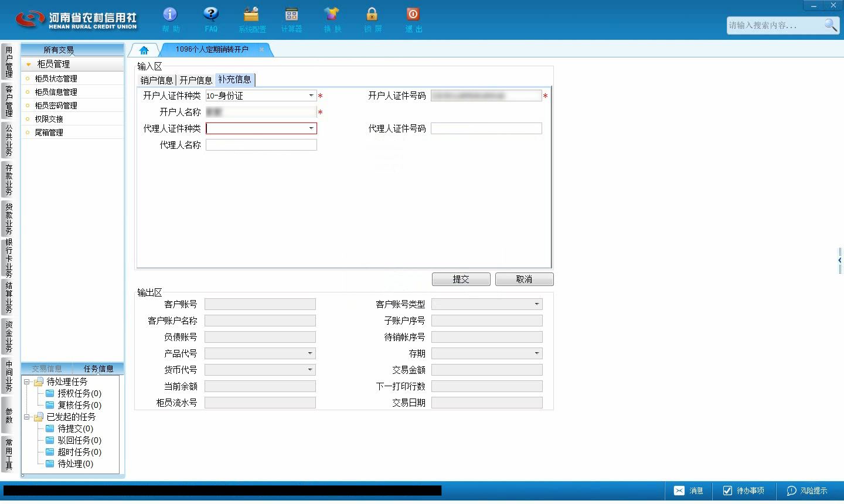
Task: Focus the 开户人证件号码 input field
Action: [x=486, y=96]
